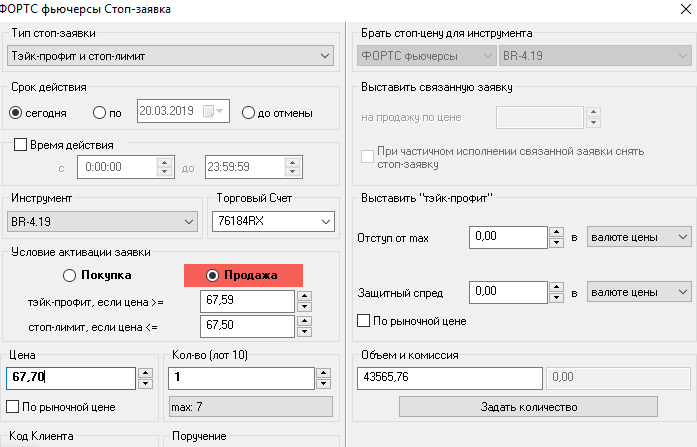
Task: Open the calendar date picker for 20.03.2019
Action: (x=214, y=112)
